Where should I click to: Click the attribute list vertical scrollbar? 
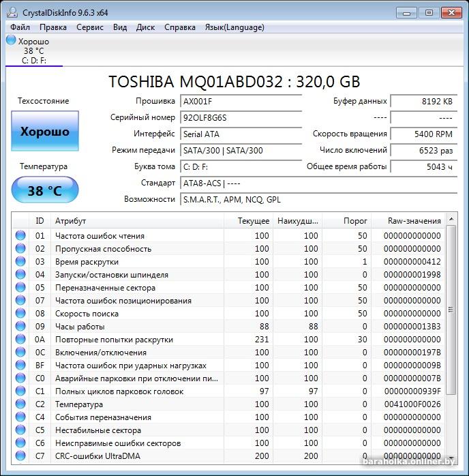[451, 341]
